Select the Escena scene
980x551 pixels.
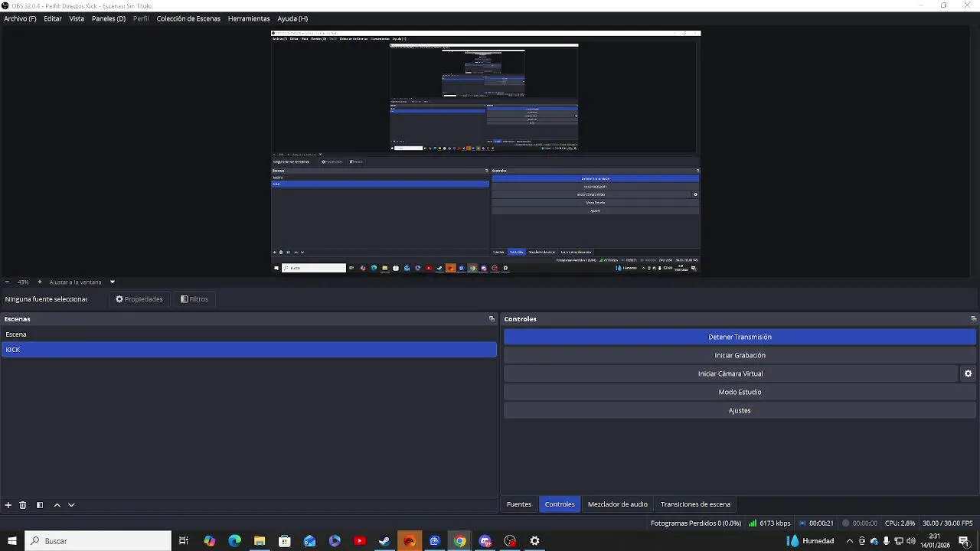249,334
